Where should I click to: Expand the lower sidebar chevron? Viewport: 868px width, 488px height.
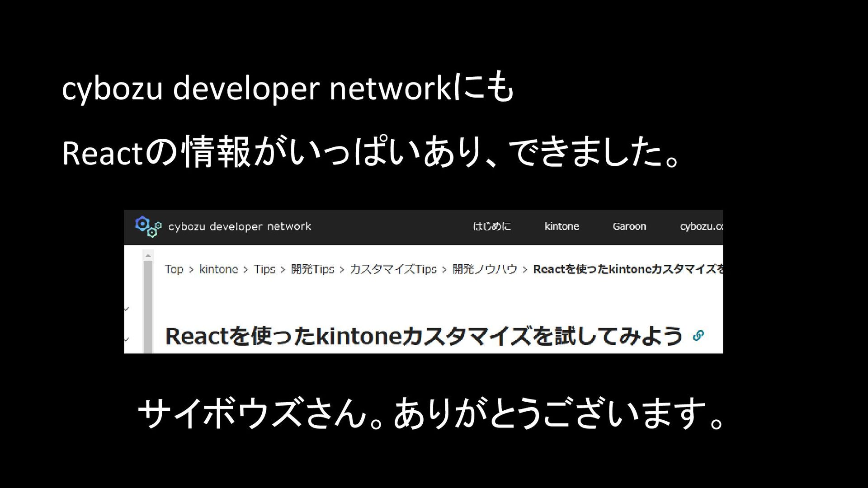click(x=127, y=339)
